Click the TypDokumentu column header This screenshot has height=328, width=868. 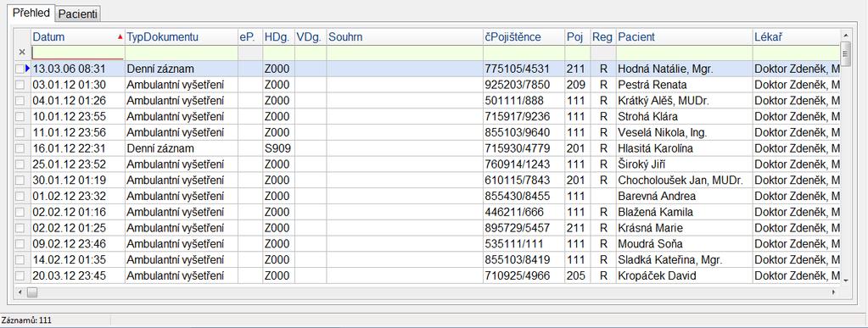tap(181, 37)
